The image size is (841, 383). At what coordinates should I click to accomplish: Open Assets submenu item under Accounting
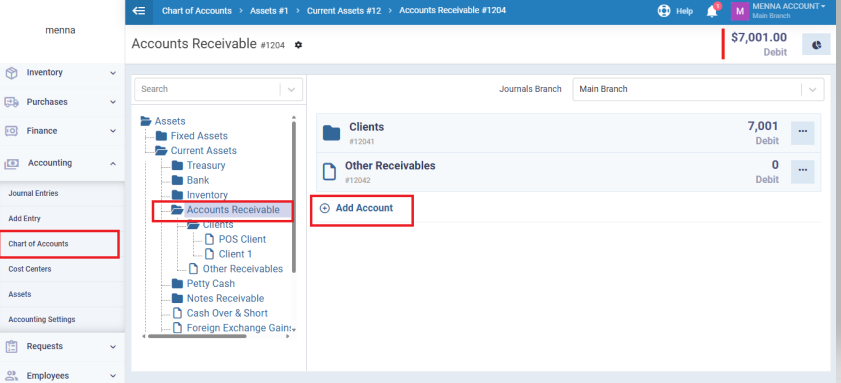pos(62,294)
